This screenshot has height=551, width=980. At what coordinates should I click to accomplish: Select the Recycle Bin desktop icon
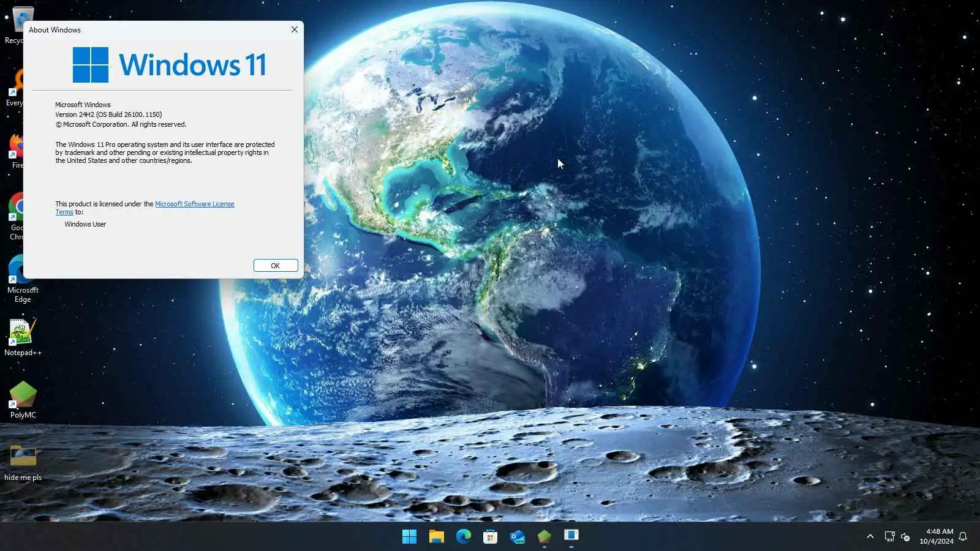[13, 24]
